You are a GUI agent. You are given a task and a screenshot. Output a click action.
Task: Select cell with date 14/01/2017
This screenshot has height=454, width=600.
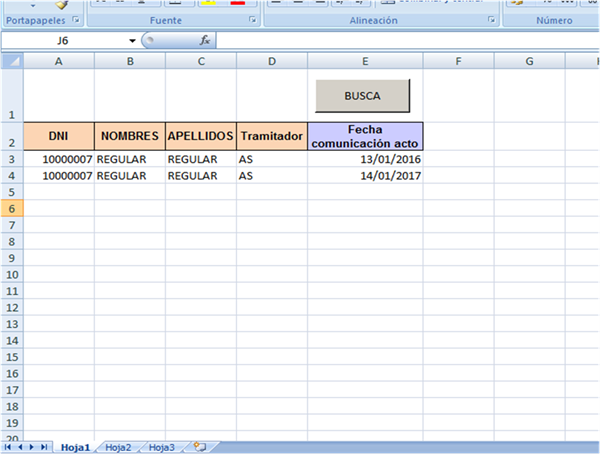pyautogui.click(x=365, y=176)
